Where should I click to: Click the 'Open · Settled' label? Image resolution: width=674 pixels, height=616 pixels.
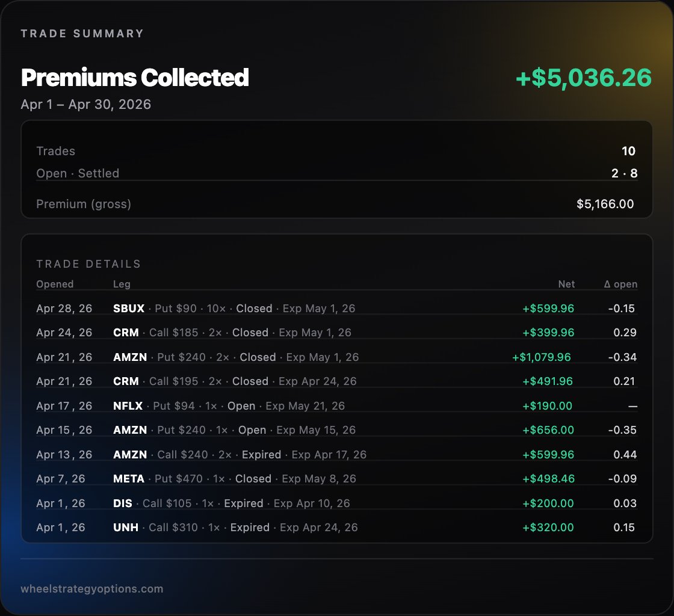(x=78, y=173)
